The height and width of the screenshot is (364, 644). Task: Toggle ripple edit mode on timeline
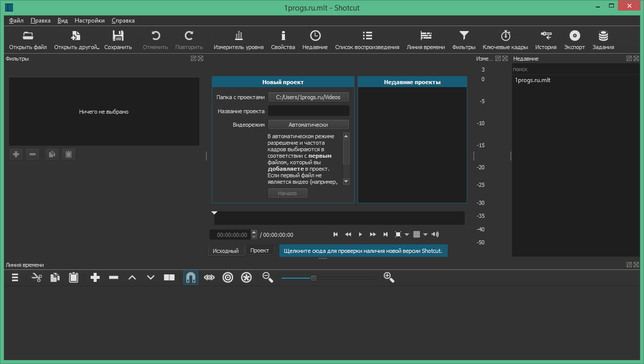[x=228, y=277]
